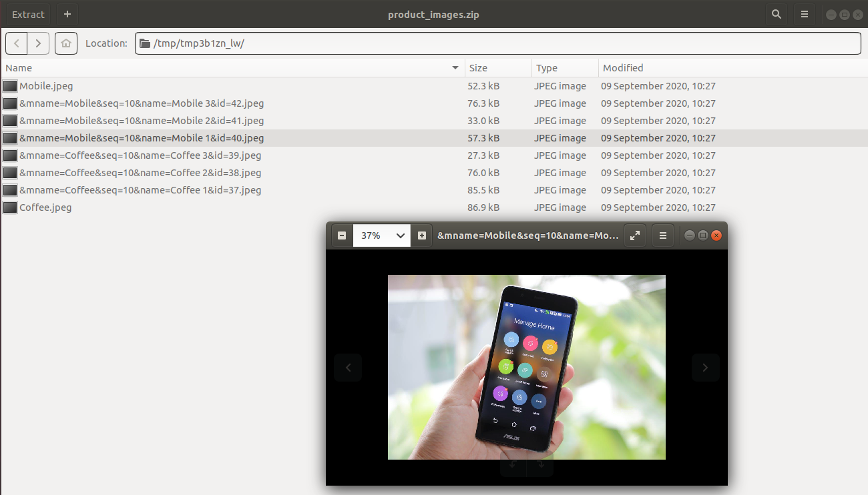
Task: Sort files by the Type column
Action: 565,68
